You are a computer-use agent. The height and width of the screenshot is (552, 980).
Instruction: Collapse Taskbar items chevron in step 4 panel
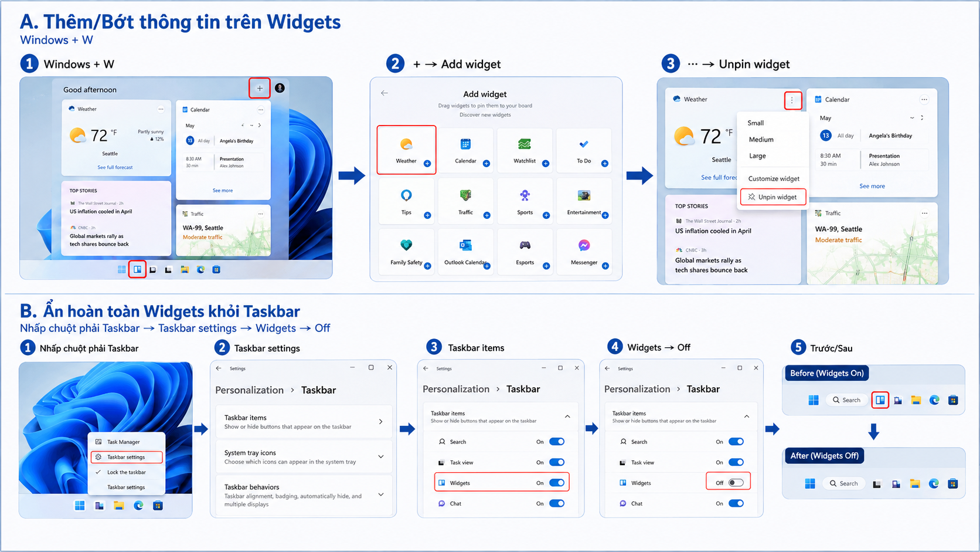click(747, 416)
